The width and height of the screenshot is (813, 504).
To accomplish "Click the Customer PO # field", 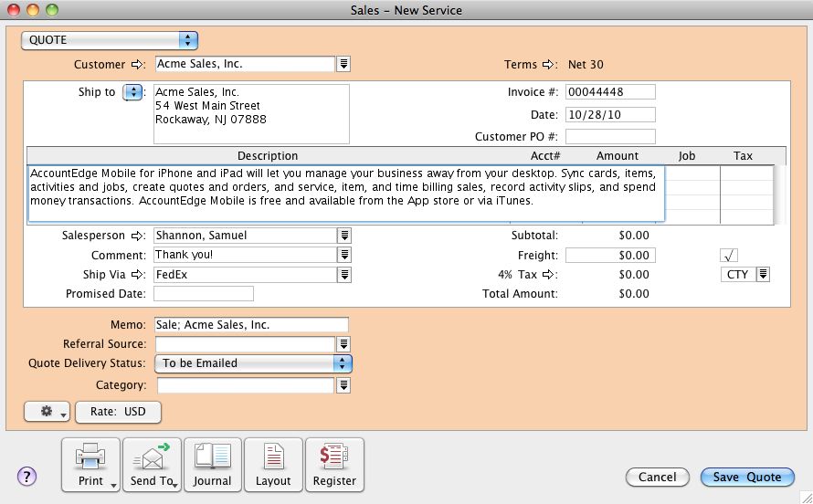I will point(610,137).
